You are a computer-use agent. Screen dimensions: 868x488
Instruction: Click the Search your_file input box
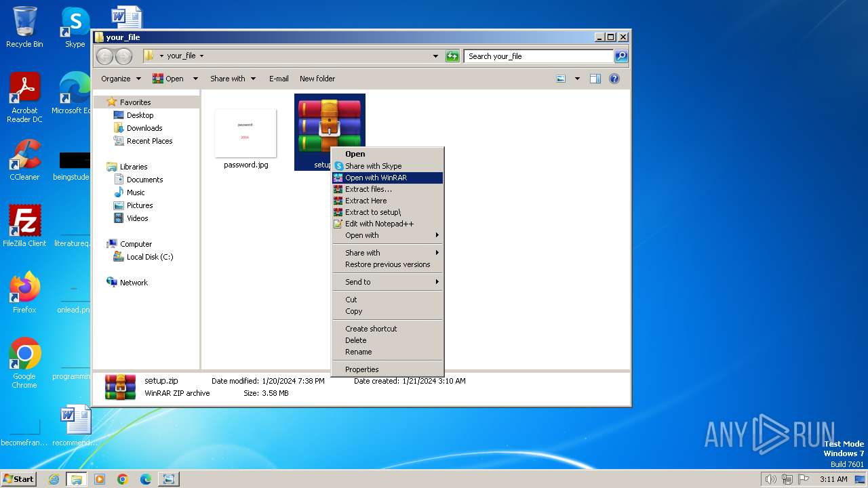[539, 56]
